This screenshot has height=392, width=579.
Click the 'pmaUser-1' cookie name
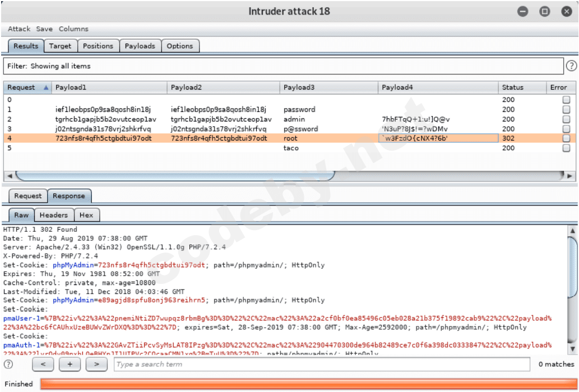coord(21,318)
